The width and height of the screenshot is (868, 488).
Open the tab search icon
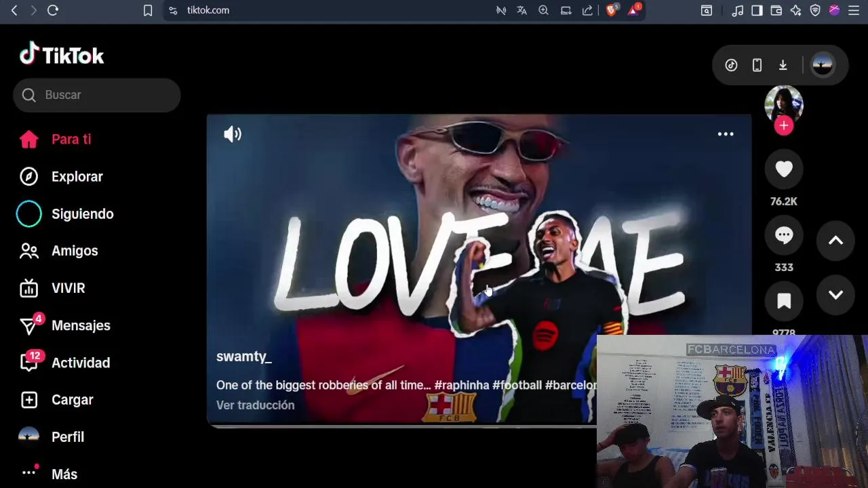click(x=707, y=10)
